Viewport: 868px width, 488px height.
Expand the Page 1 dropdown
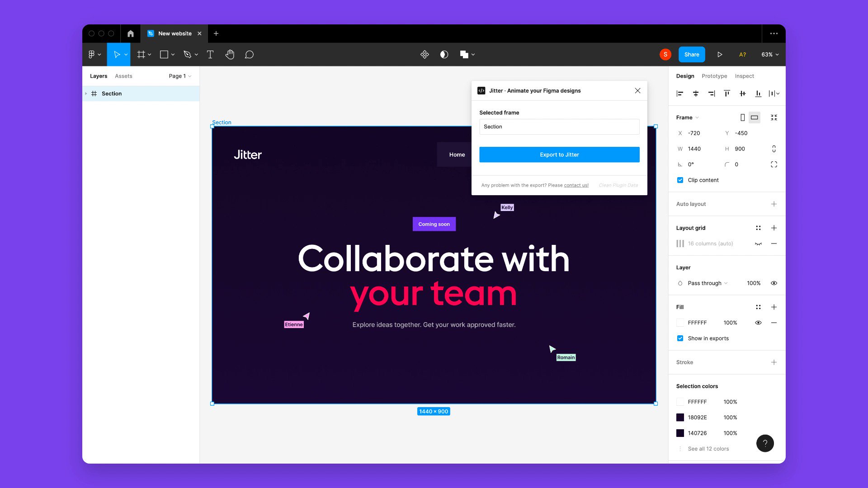click(180, 76)
